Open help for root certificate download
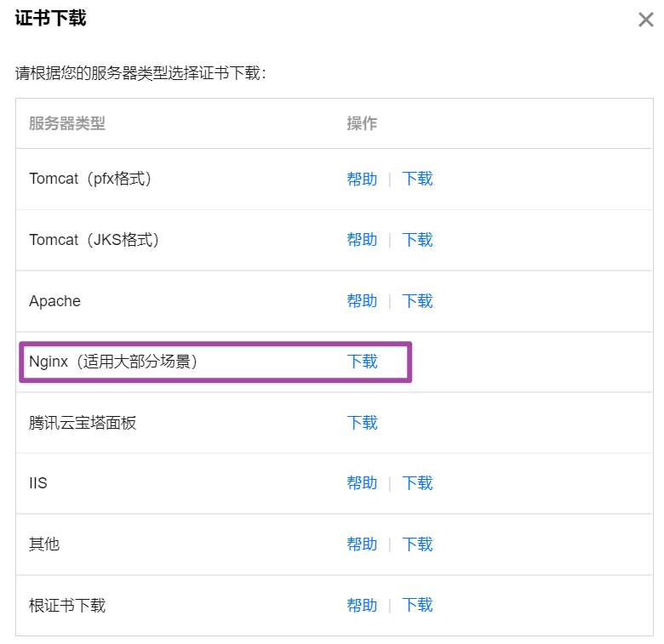This screenshot has width=664, height=644. [362, 605]
